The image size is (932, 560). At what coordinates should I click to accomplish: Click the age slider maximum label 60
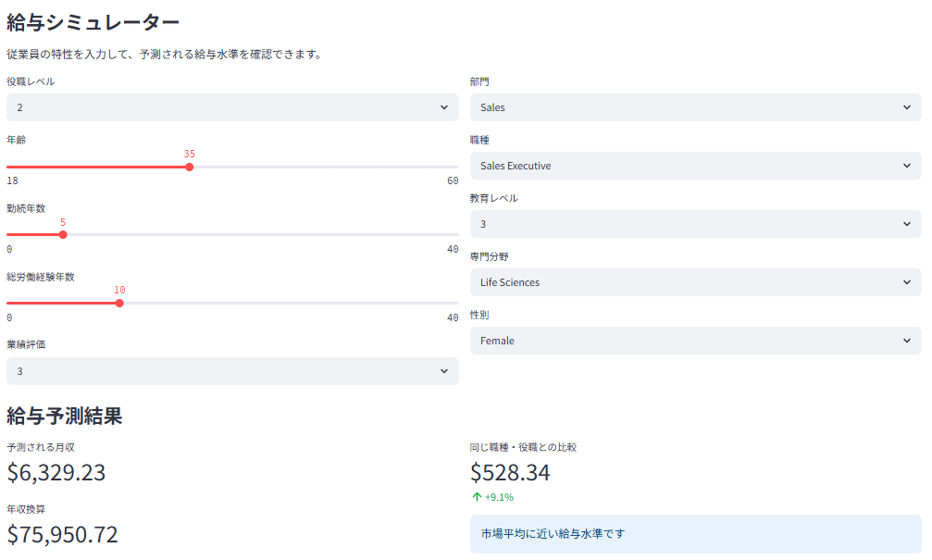pyautogui.click(x=453, y=180)
